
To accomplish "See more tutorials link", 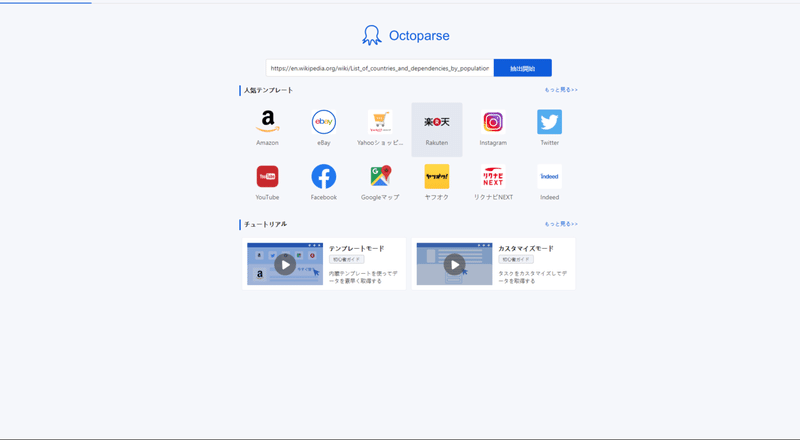I will 561,224.
